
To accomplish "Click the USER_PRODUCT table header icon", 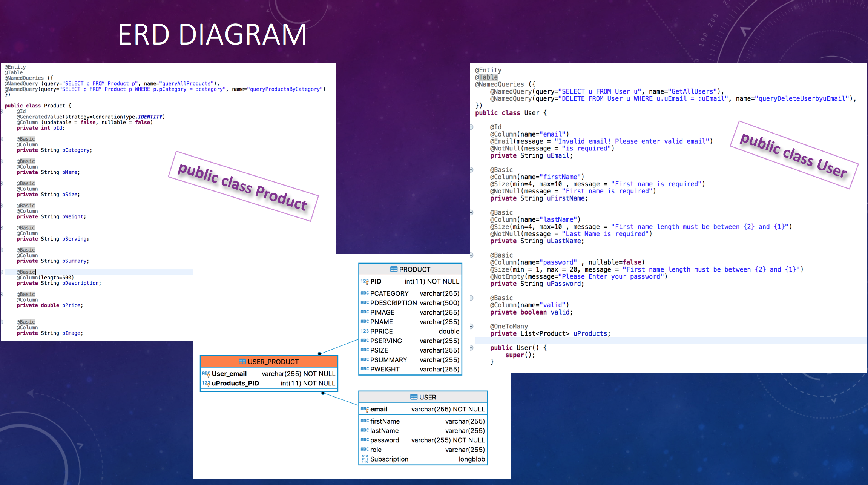I will click(242, 362).
